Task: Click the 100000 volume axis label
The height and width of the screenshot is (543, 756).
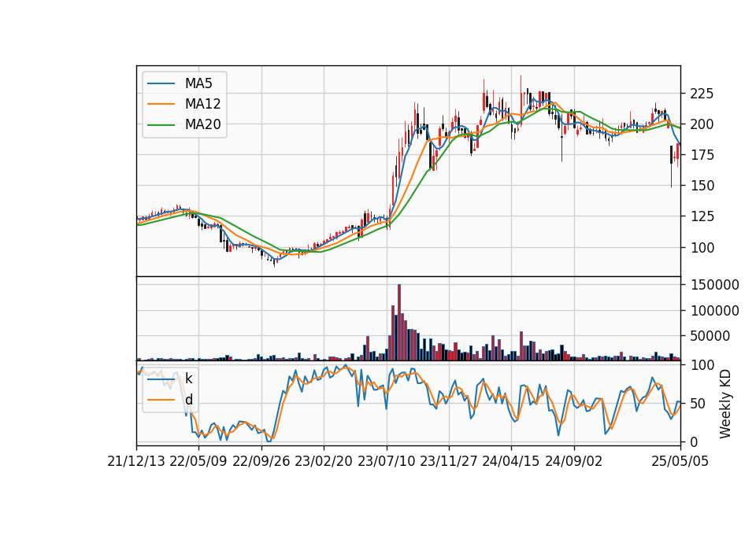Action: tap(714, 311)
